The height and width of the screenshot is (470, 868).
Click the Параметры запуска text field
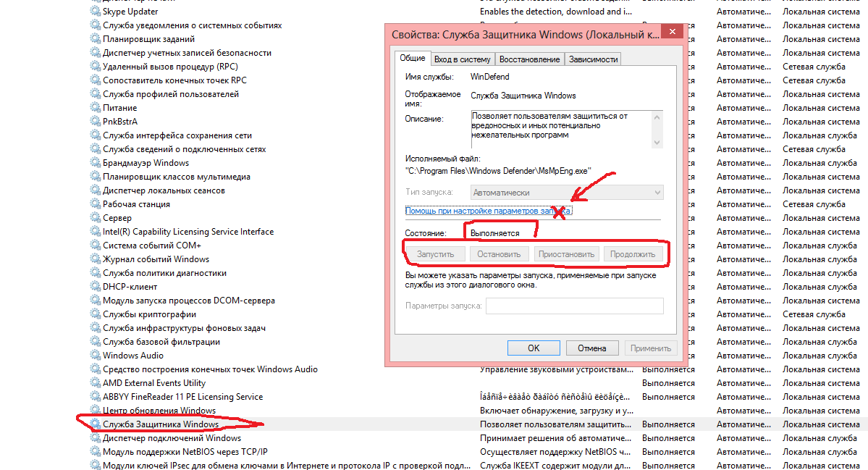point(574,306)
